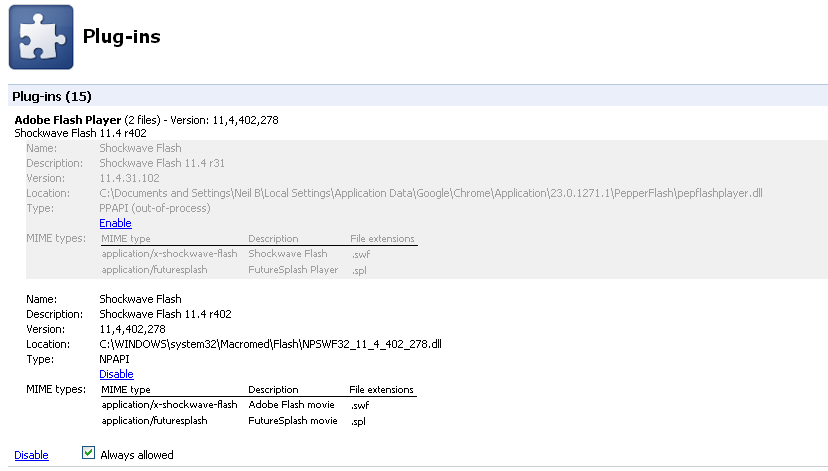Click the Adobe Flash Player plug-in name
The height and width of the screenshot is (471, 828).
point(67,120)
